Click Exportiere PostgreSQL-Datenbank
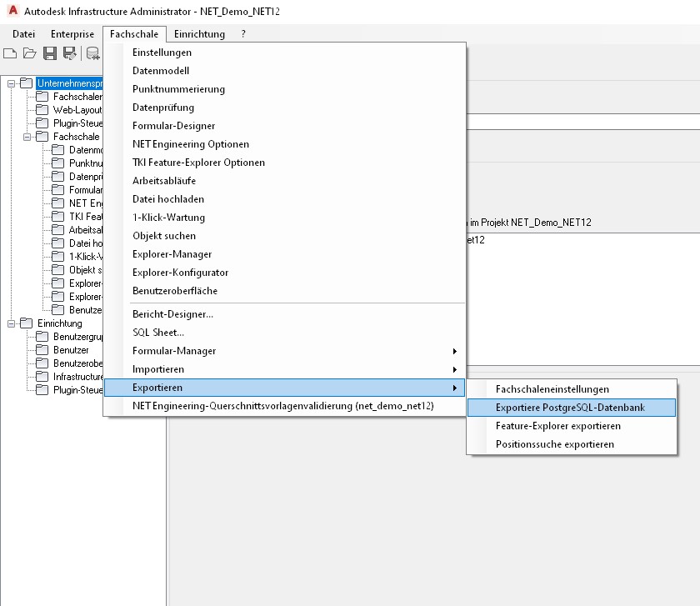This screenshot has height=606, width=700. 572,408
